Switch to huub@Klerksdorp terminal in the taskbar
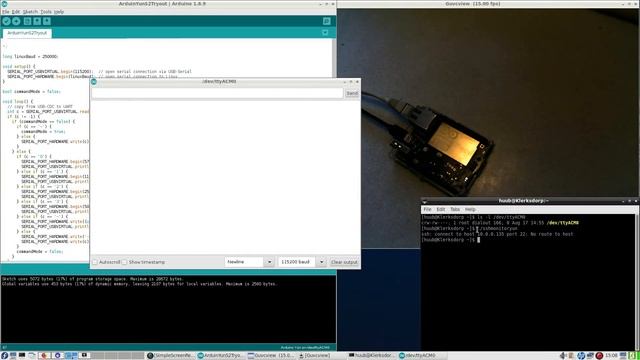 coord(371,356)
